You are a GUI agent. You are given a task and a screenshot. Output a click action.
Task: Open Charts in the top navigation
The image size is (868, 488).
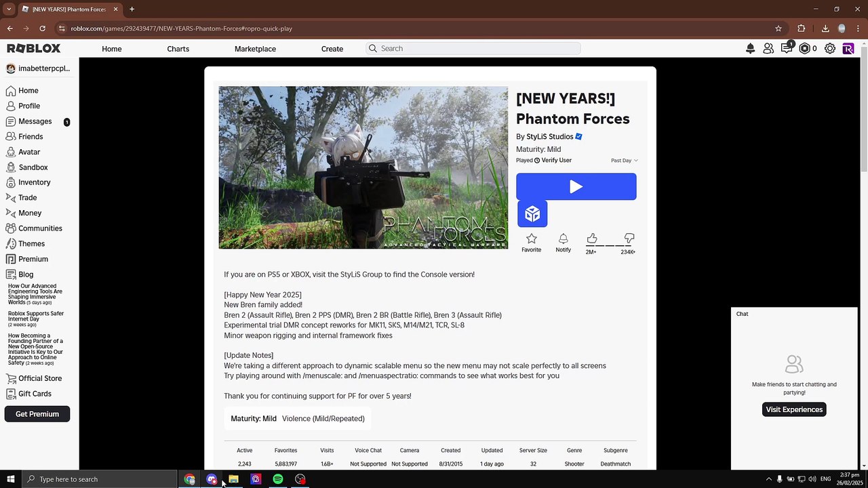pyautogui.click(x=178, y=49)
